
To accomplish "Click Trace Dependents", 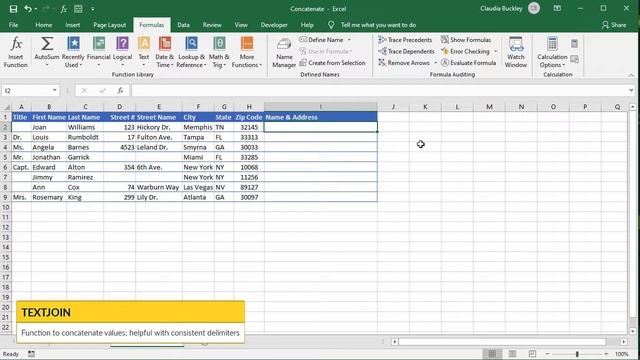I will tap(406, 51).
